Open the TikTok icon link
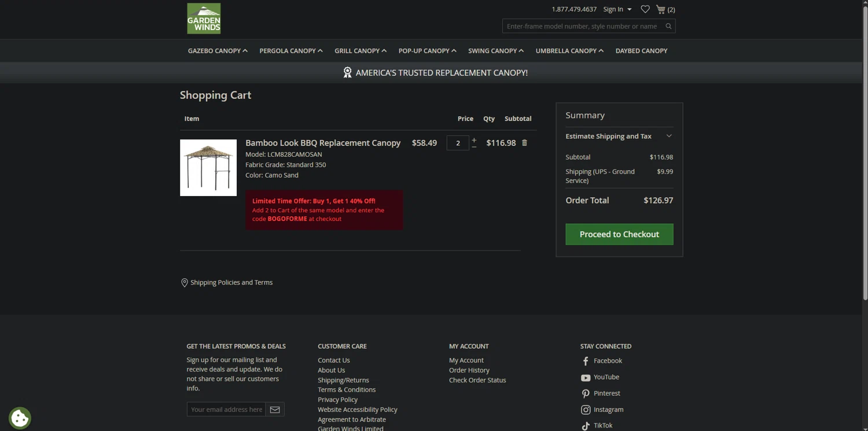The image size is (868, 431). point(586,426)
